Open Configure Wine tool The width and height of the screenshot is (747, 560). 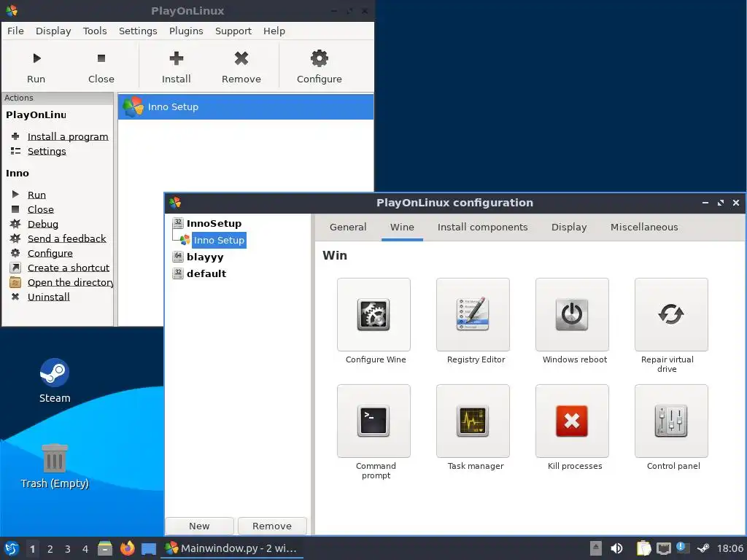pos(373,315)
